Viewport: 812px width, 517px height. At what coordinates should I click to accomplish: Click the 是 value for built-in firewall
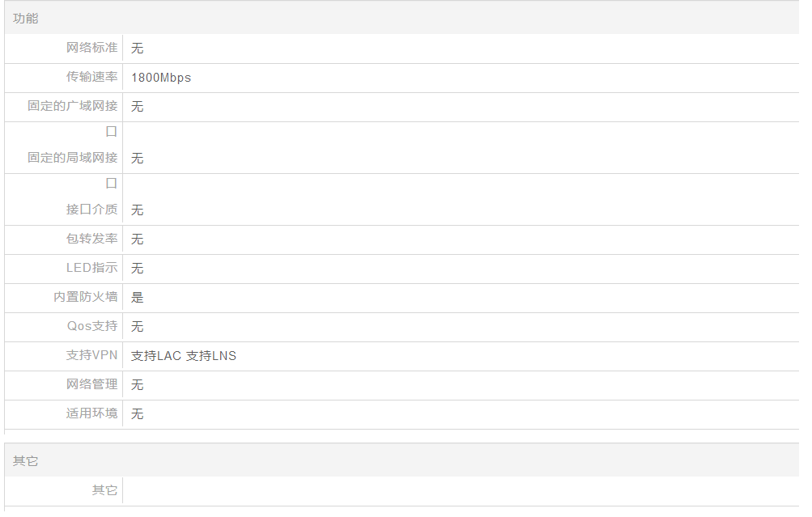tap(138, 298)
